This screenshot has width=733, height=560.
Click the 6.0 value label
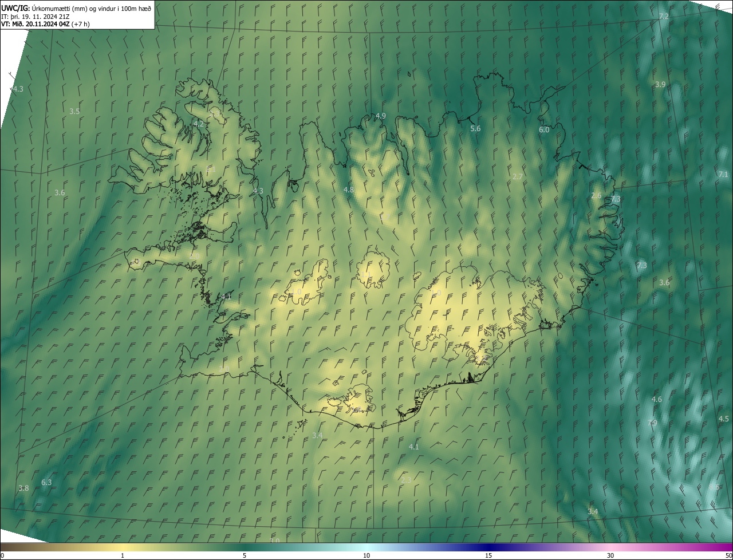tap(544, 130)
